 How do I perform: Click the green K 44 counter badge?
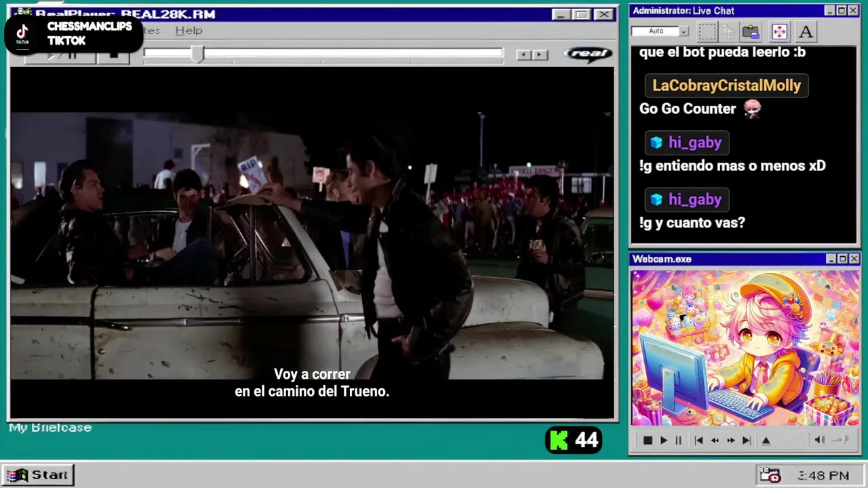574,441
